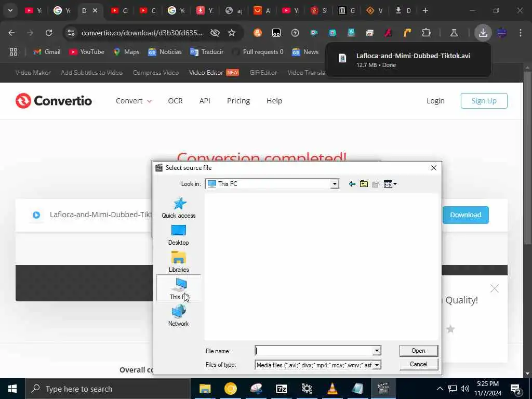Open Add Subtitles to Video link

click(91, 73)
